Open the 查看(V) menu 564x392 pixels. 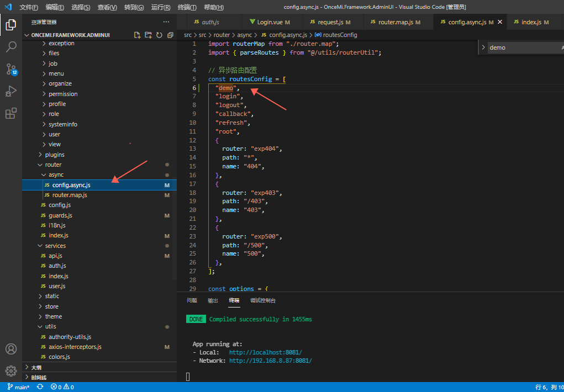(107, 7)
